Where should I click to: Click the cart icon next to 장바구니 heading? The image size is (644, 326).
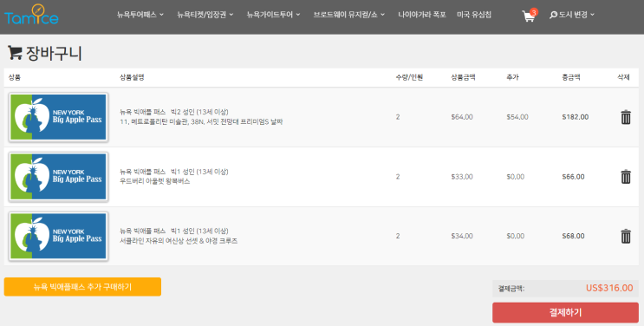point(15,53)
